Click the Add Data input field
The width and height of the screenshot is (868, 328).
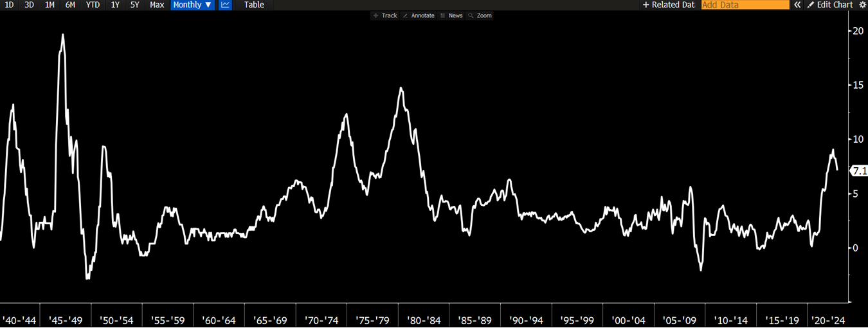point(745,5)
